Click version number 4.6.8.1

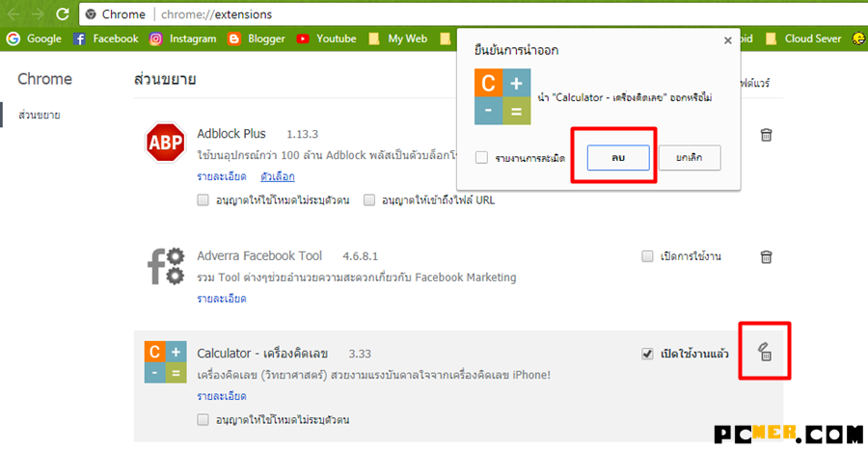[361, 257]
